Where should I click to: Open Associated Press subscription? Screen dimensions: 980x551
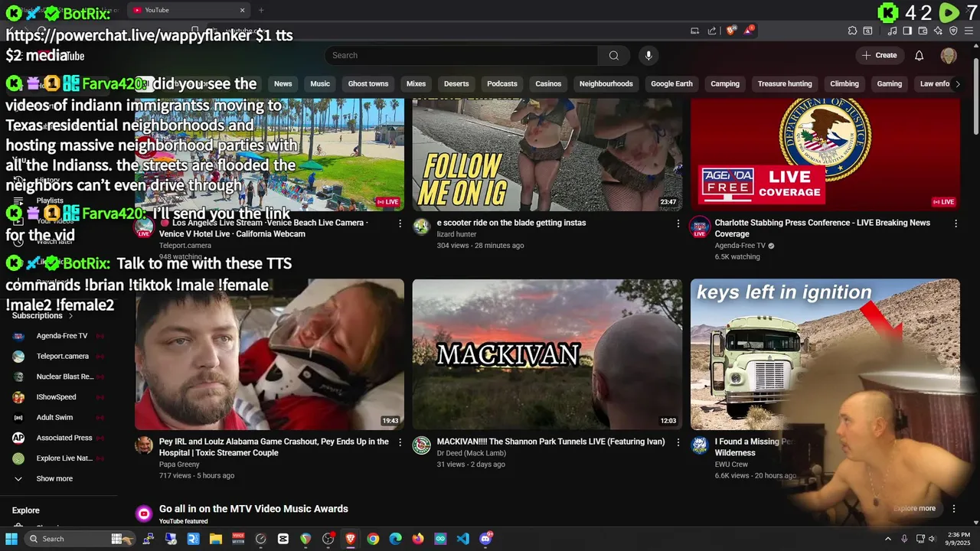tap(64, 438)
